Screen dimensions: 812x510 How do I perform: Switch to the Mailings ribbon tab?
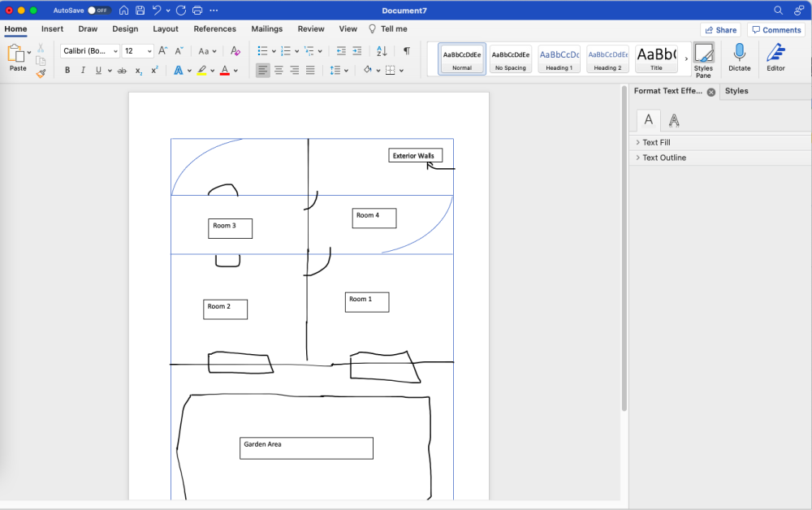coord(266,28)
